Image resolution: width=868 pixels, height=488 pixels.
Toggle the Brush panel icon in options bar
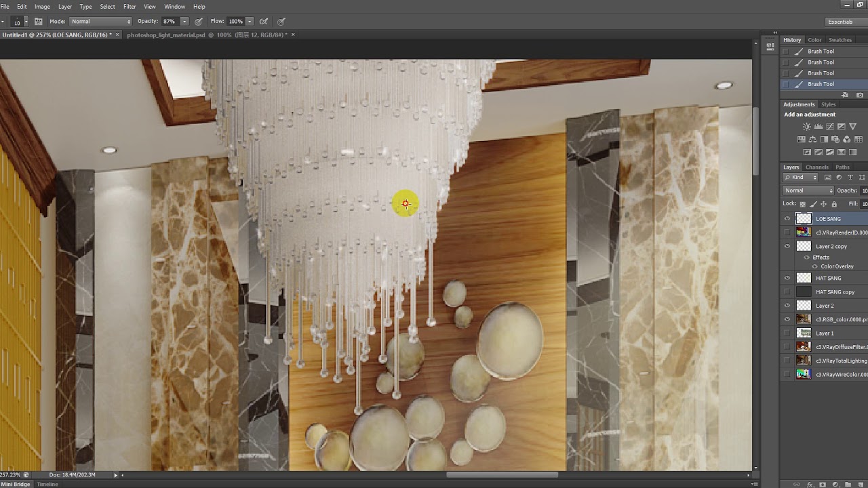tap(39, 22)
